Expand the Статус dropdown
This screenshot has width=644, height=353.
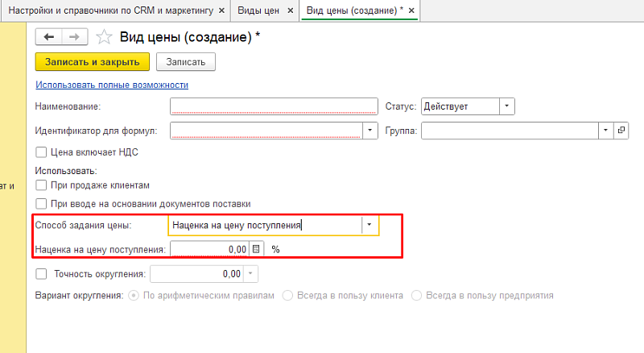pos(506,106)
